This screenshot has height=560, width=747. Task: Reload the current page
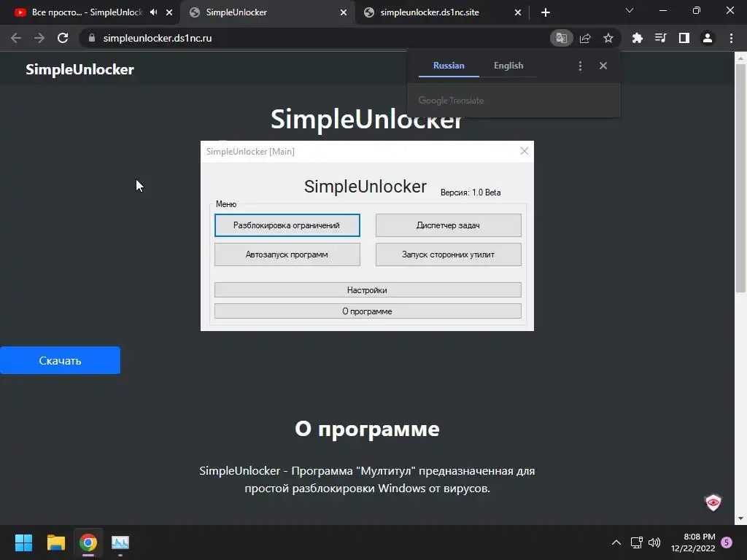(63, 38)
